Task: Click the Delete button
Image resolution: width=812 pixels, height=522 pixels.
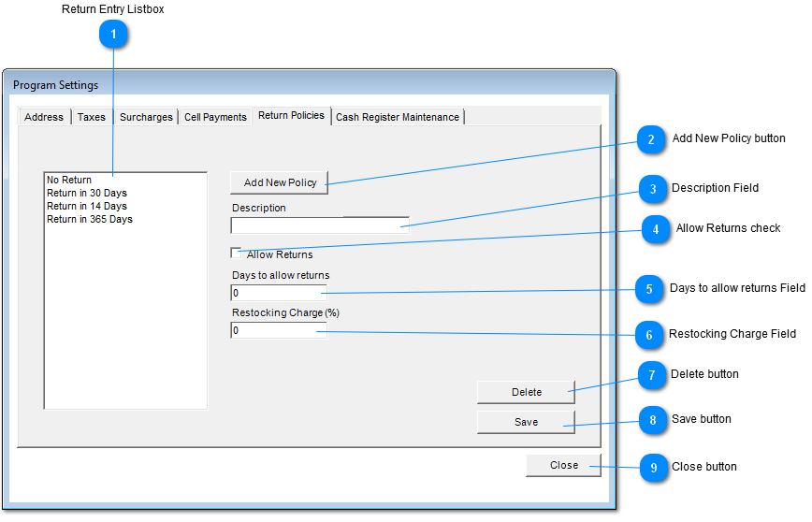Action: coord(526,392)
